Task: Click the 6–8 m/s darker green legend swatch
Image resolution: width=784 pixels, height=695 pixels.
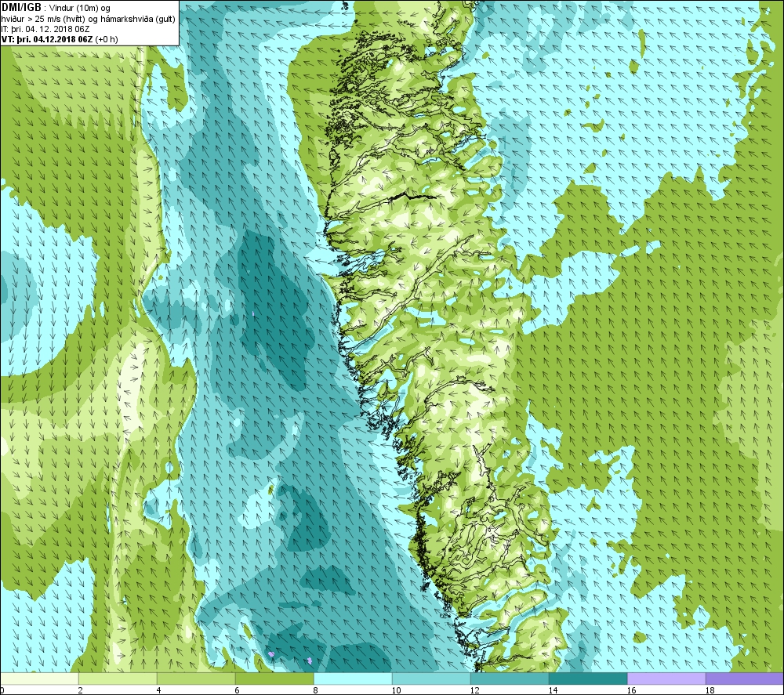Action: point(274,679)
